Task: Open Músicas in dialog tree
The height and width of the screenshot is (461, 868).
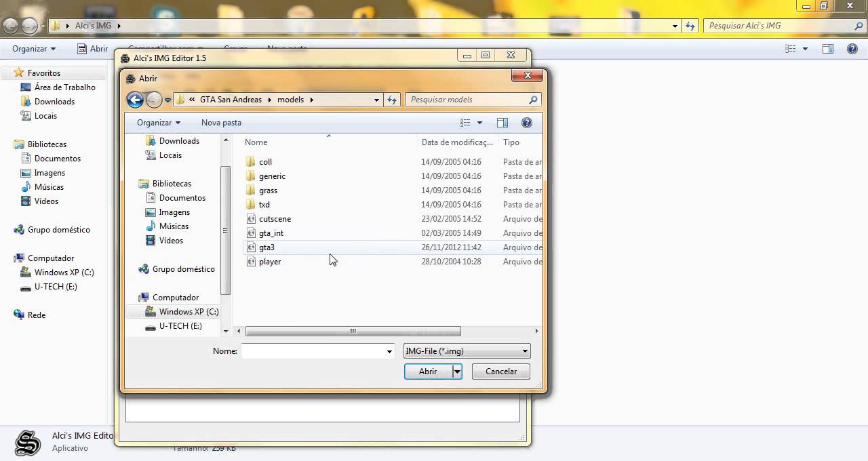Action: [x=174, y=226]
